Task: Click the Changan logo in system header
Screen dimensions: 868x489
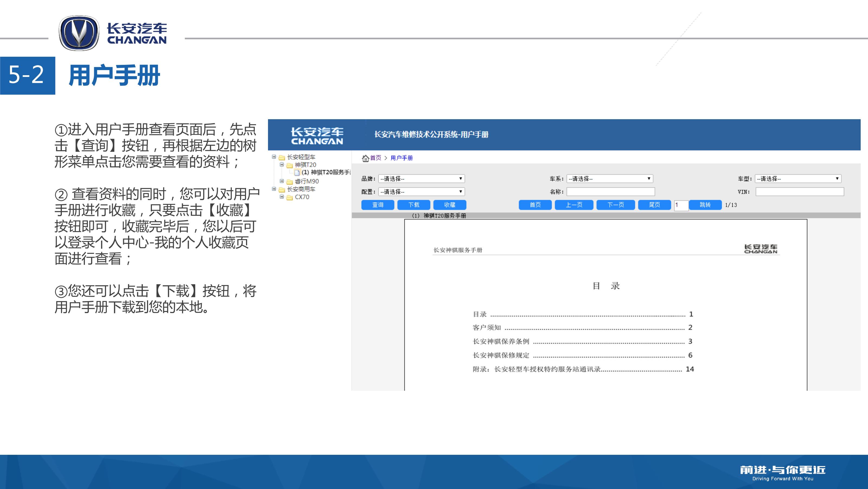Action: pos(317,135)
